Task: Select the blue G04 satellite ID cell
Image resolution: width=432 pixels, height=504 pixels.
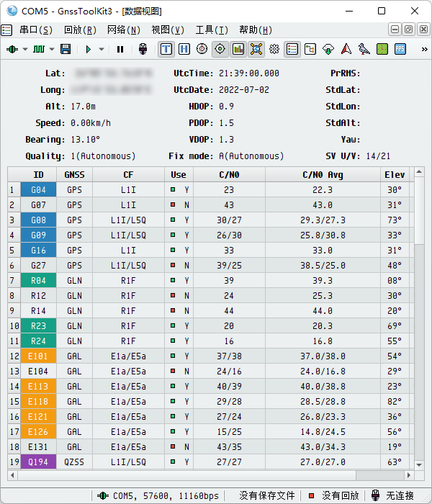Action: click(x=38, y=189)
